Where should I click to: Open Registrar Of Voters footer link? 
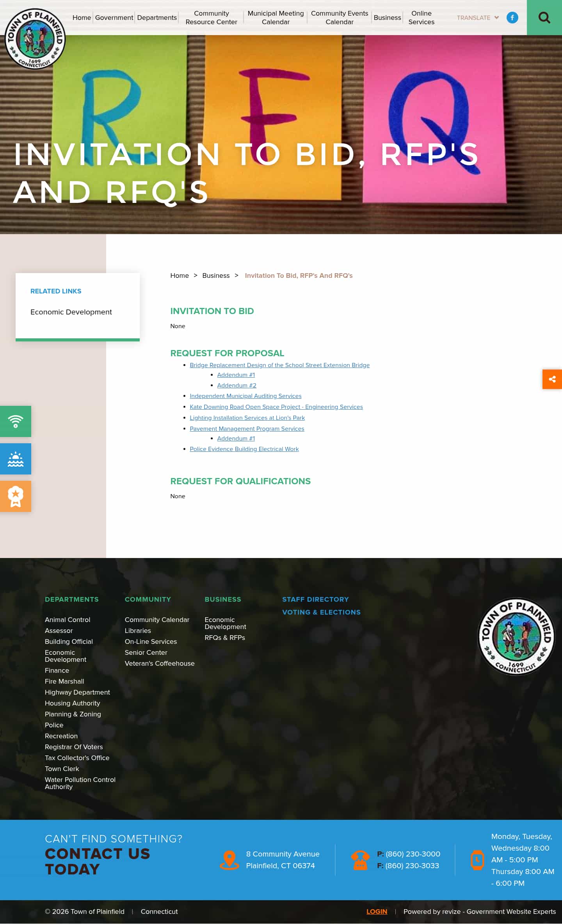point(74,747)
